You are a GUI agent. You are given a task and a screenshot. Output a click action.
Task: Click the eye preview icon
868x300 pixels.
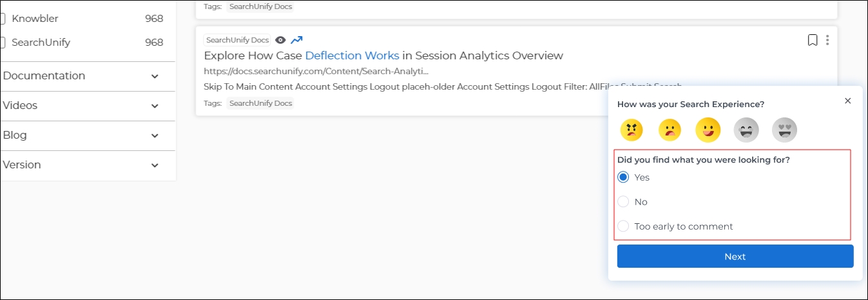coord(280,40)
